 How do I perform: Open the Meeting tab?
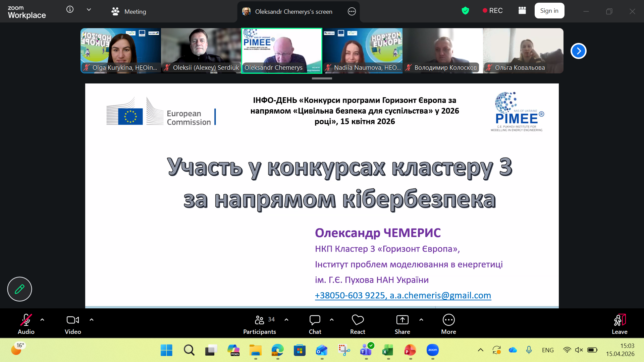(x=129, y=11)
